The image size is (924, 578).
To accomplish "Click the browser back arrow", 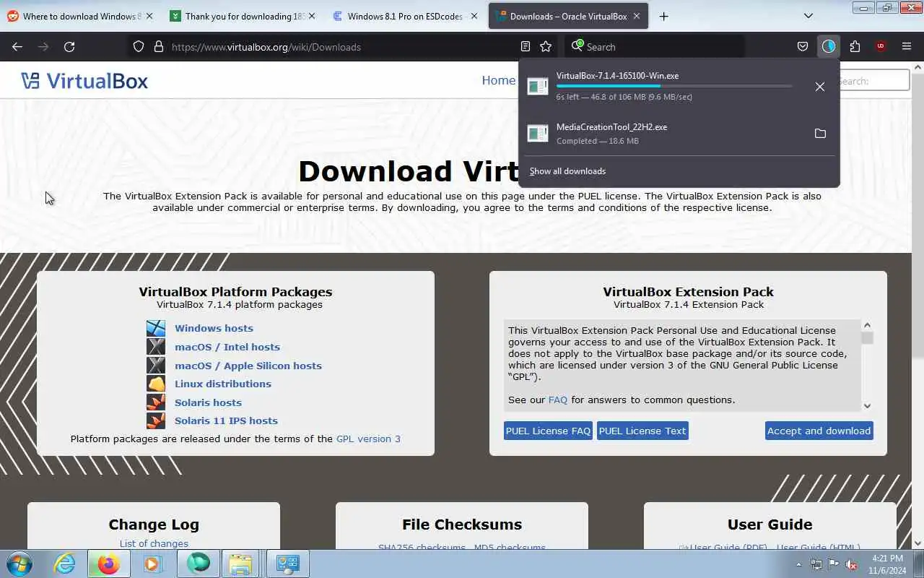I will click(x=17, y=46).
